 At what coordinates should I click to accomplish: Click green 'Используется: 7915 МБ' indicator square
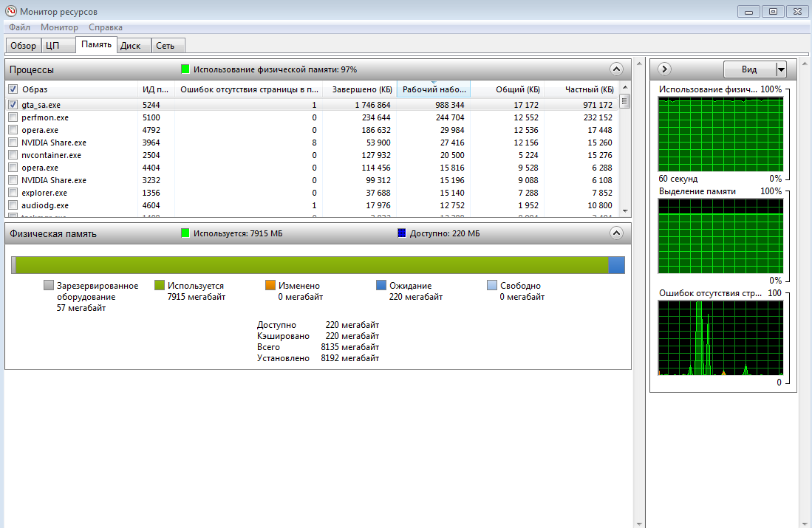[185, 233]
